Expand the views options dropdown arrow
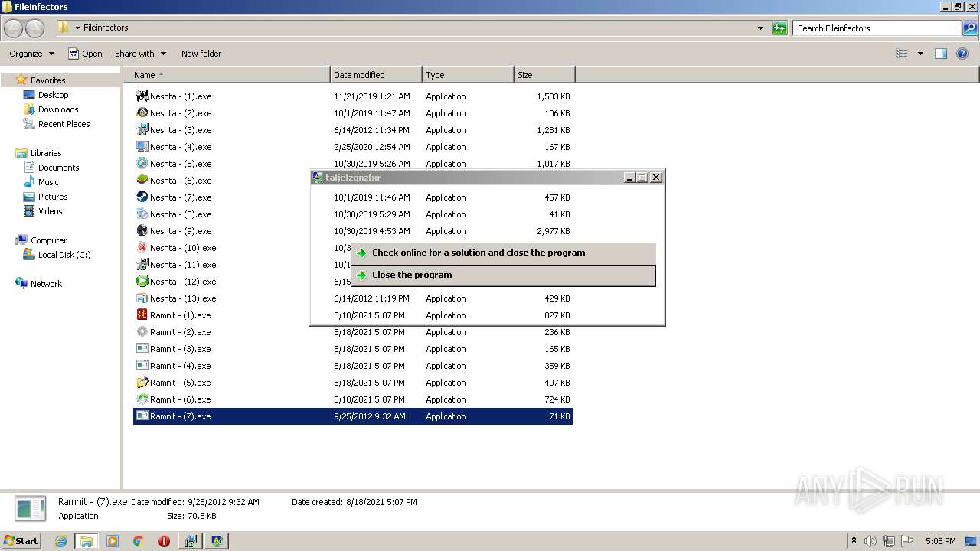The image size is (980, 551). pyautogui.click(x=920, y=54)
